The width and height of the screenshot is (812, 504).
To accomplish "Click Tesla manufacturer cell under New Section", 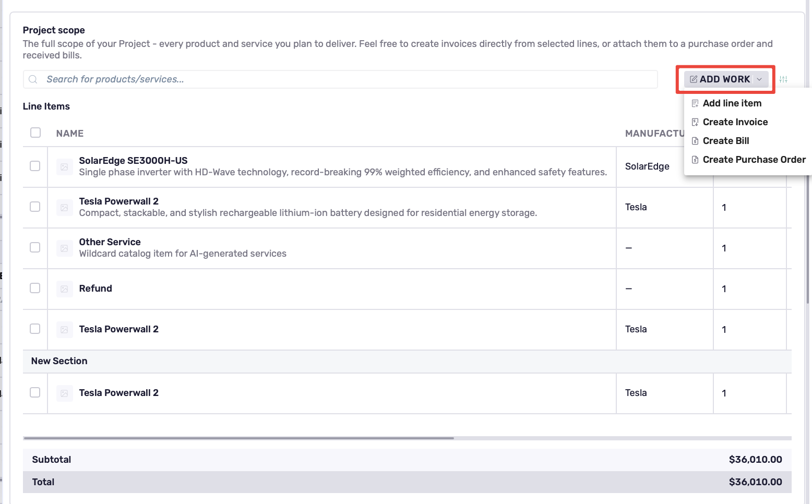I will [636, 393].
